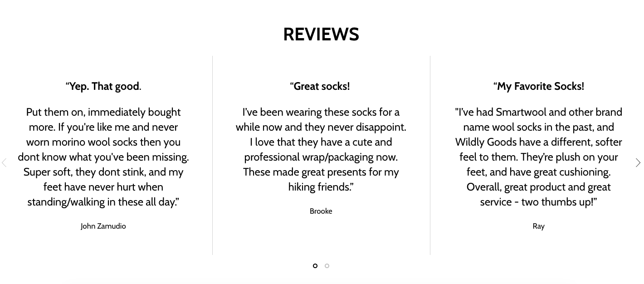Click the review starting "I've had Smartwool"
Screen dimensions: 644x284
pyautogui.click(x=539, y=157)
